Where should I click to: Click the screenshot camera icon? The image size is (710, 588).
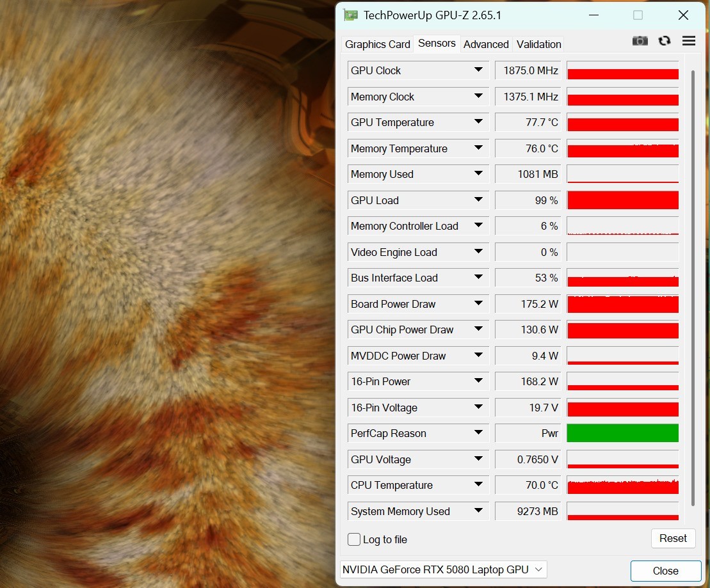tap(640, 41)
